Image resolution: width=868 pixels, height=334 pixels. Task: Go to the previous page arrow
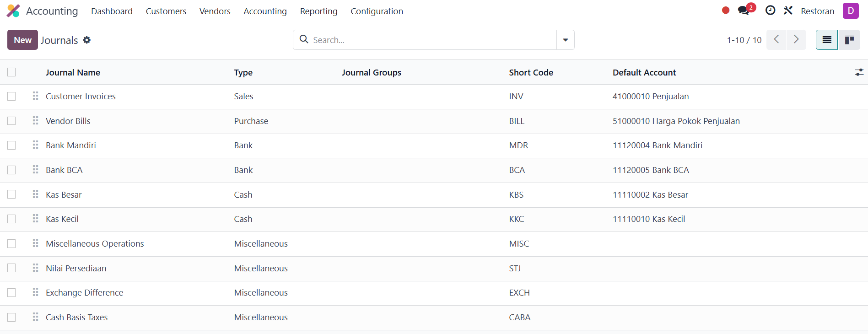pos(776,40)
